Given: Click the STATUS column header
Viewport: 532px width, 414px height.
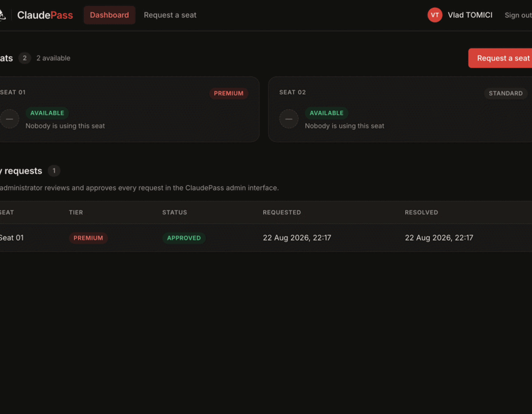Looking at the screenshot, I should (x=174, y=212).
